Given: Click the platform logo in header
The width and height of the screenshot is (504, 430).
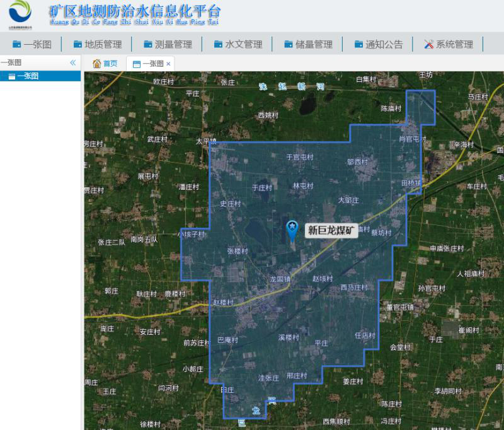Looking at the screenshot, I should point(20,13).
